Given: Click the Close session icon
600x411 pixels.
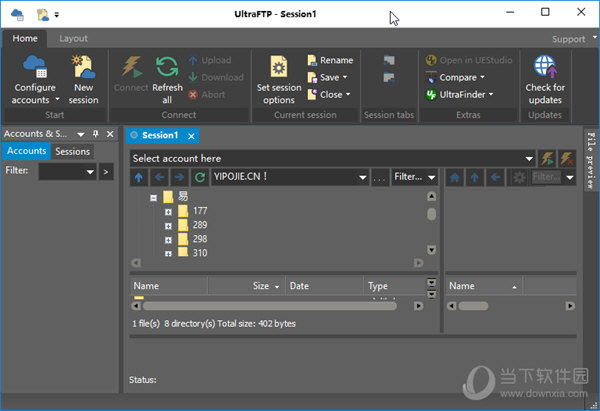Looking at the screenshot, I should pyautogui.click(x=312, y=95).
